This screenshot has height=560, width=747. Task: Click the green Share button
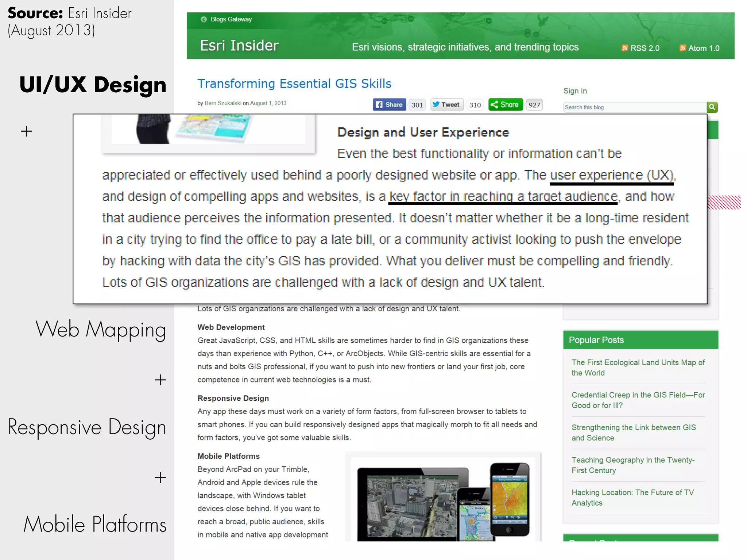coord(505,105)
